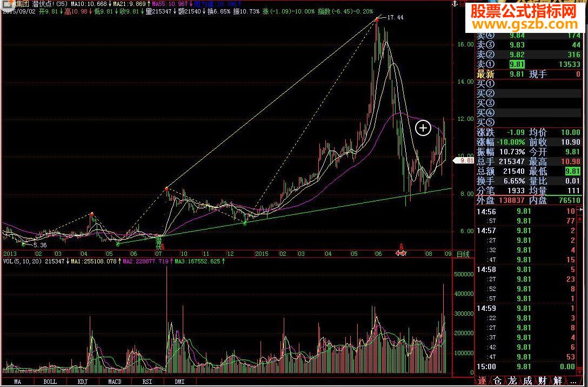This screenshot has height=387, width=588.
Task: Click the 前收 value 10.90
Action: (570, 142)
